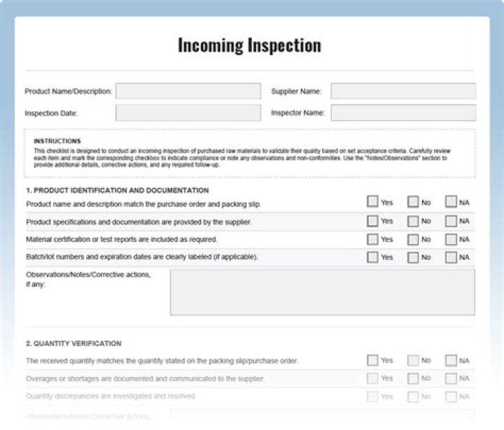Select NA for batch/lot numbers and expiration dates
The height and width of the screenshot is (430, 504).
point(451,257)
